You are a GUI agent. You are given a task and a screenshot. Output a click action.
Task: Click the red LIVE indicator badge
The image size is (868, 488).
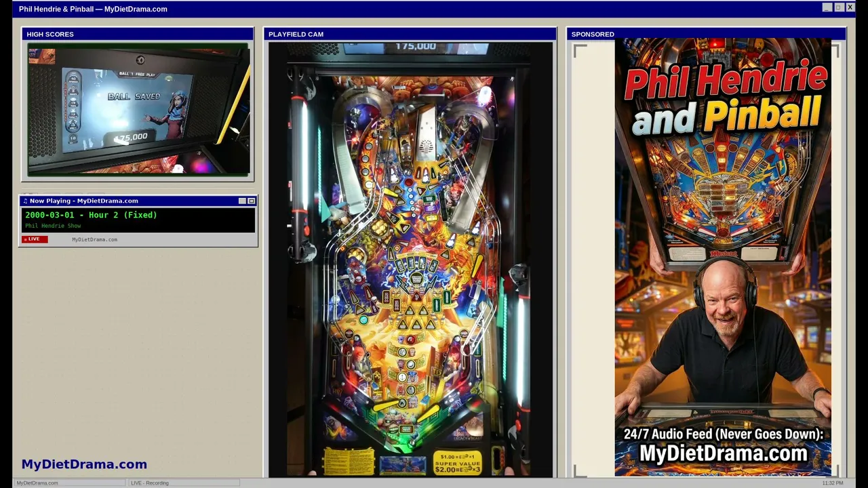tap(35, 239)
